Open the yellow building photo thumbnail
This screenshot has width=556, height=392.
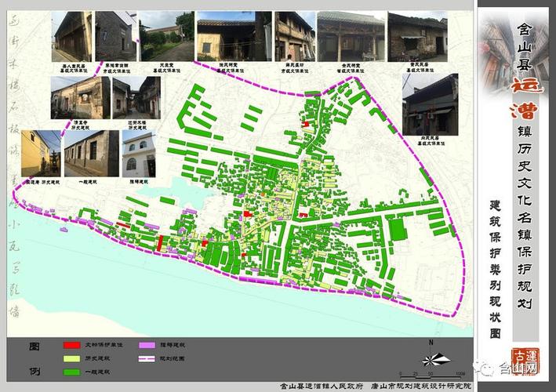point(40,154)
